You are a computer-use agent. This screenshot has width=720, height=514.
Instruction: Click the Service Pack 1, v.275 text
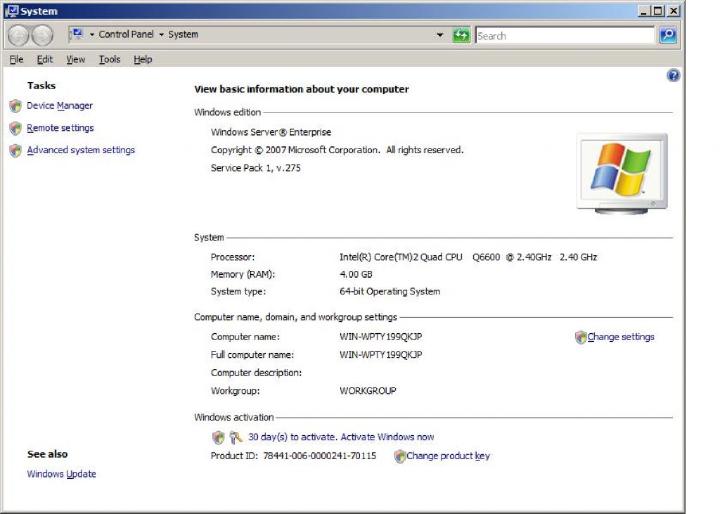(x=256, y=168)
